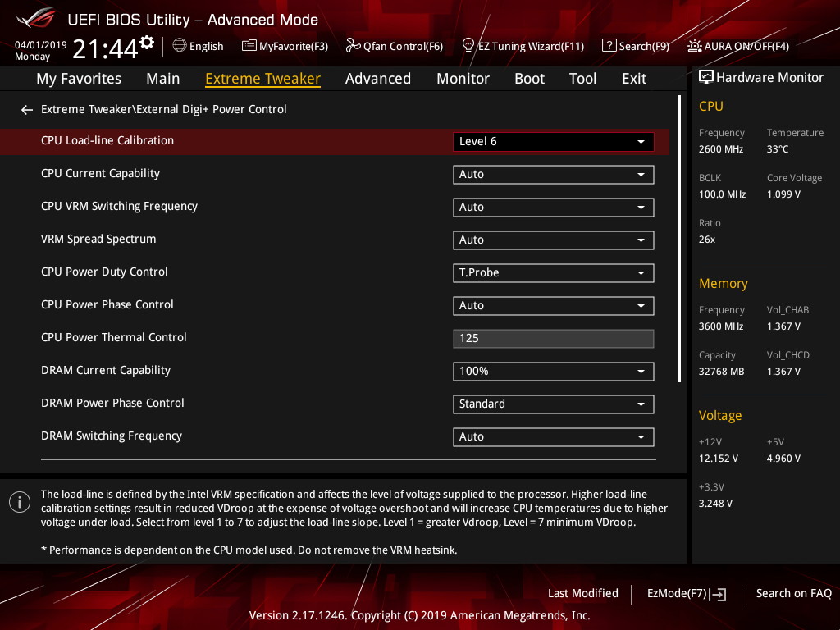Open the Exit tab

click(x=634, y=79)
